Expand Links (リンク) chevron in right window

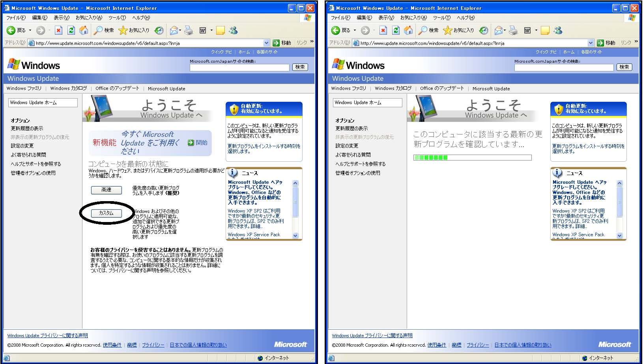click(x=636, y=41)
